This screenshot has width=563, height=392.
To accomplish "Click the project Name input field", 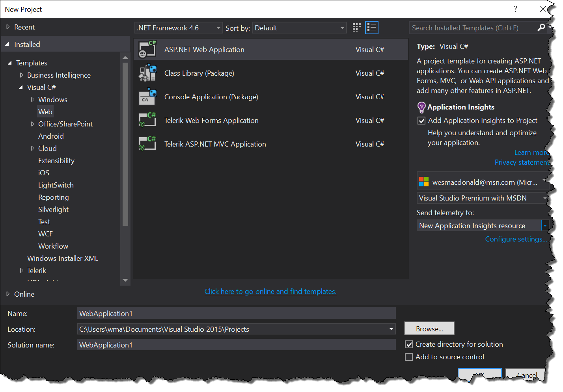I will (236, 314).
